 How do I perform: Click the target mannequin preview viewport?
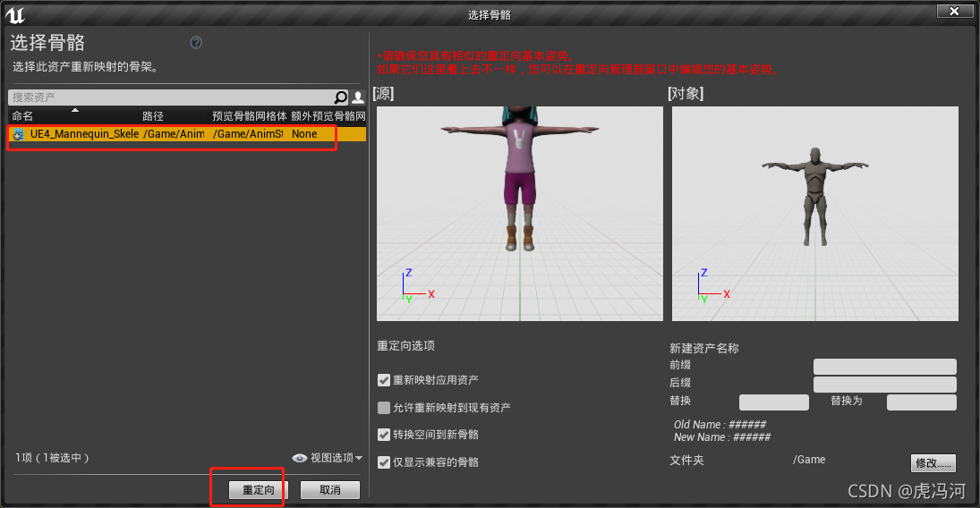[x=815, y=214]
